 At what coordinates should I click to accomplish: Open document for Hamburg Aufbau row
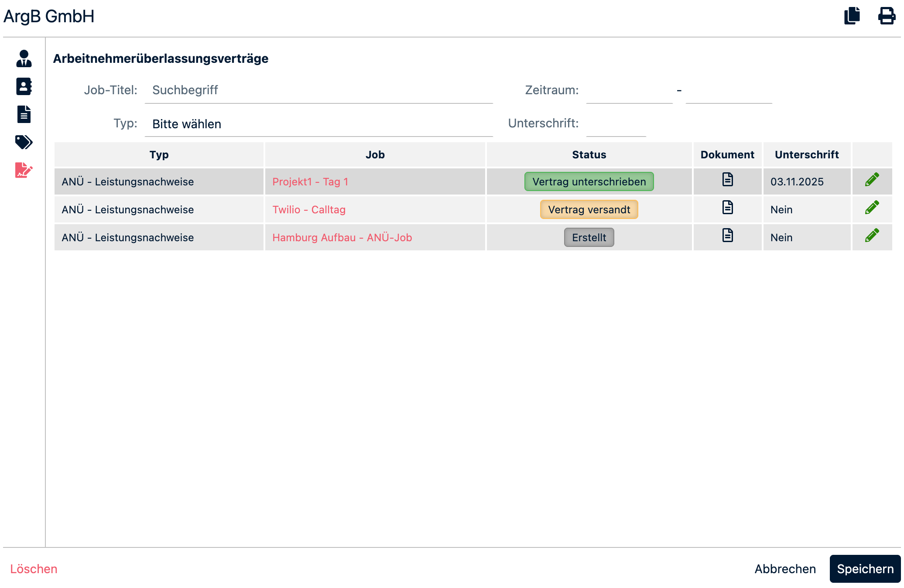pyautogui.click(x=727, y=236)
